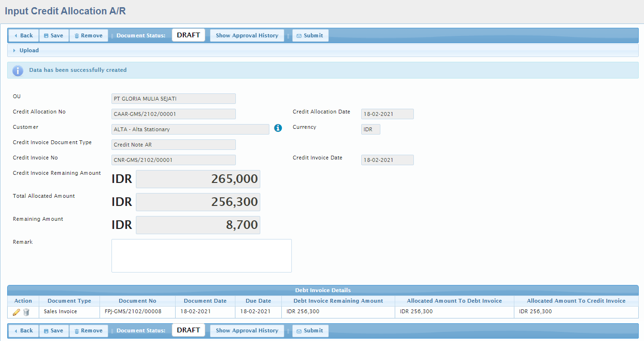
Task: Select the OU field PT GLORIA MULIA SEJATI
Action: [174, 99]
